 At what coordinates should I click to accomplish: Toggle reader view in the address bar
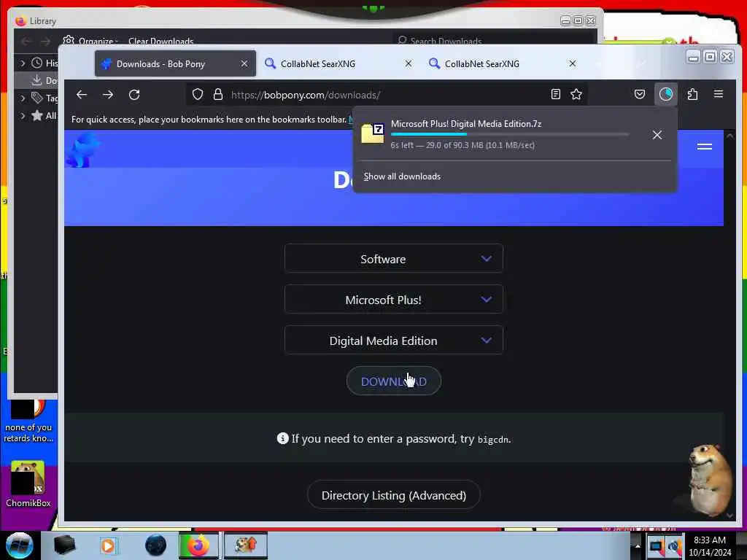(555, 94)
